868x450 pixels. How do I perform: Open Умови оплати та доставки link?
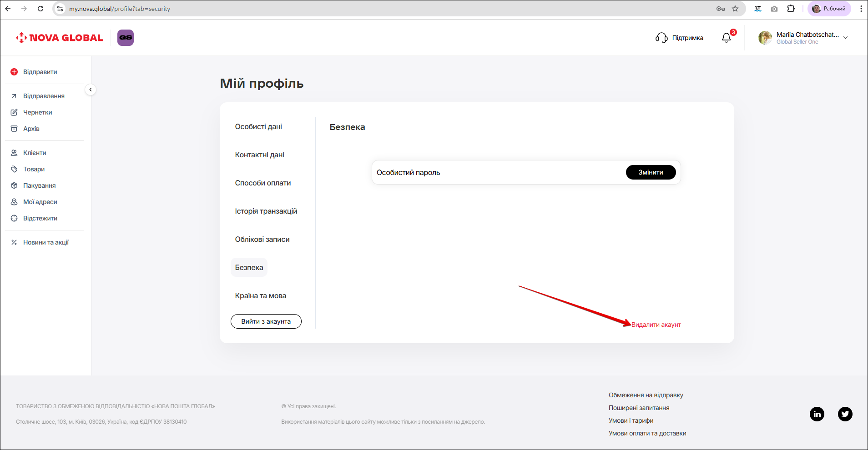point(647,433)
